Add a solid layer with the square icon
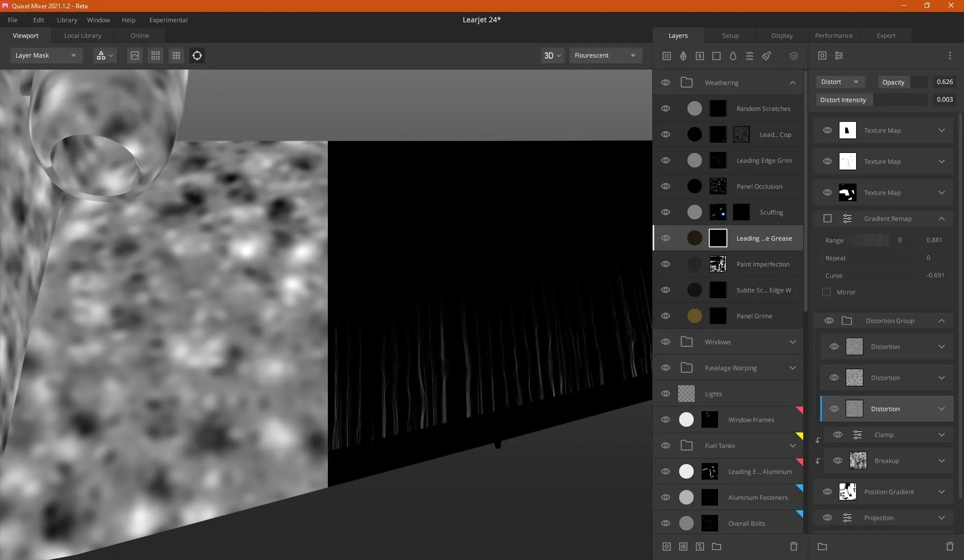The width and height of the screenshot is (964, 560). [717, 56]
